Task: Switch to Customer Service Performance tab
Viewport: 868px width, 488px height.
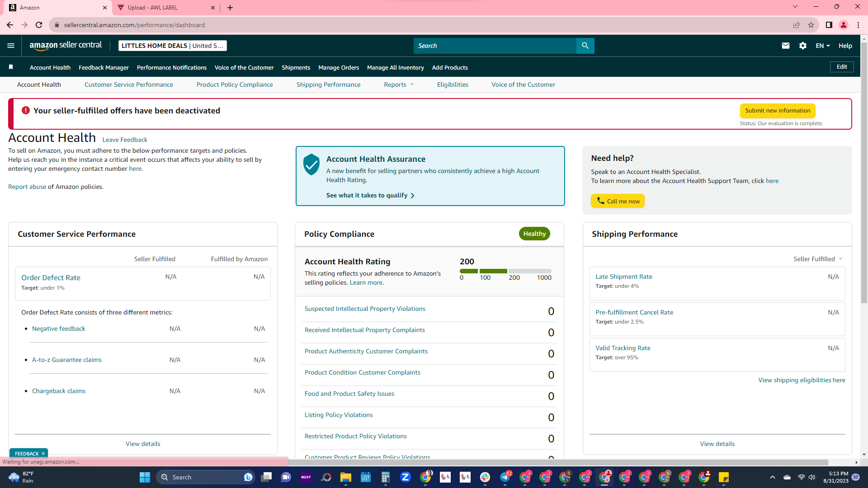Action: coord(129,84)
